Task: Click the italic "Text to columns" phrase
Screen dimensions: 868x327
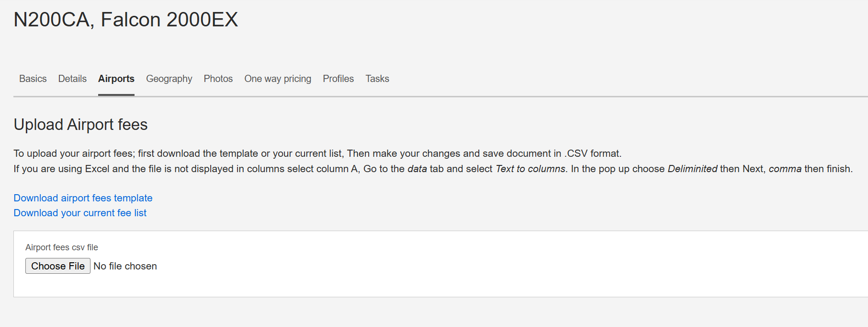Action: point(530,169)
